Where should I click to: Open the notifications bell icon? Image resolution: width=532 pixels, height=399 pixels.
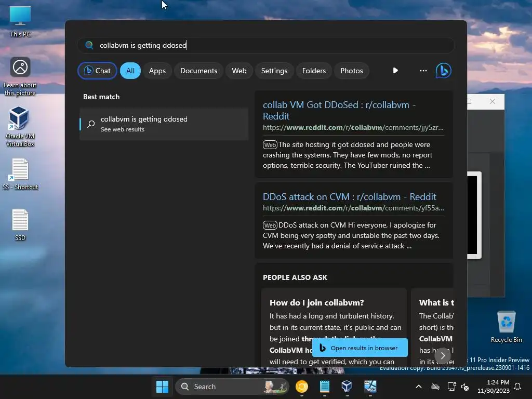[518, 387]
